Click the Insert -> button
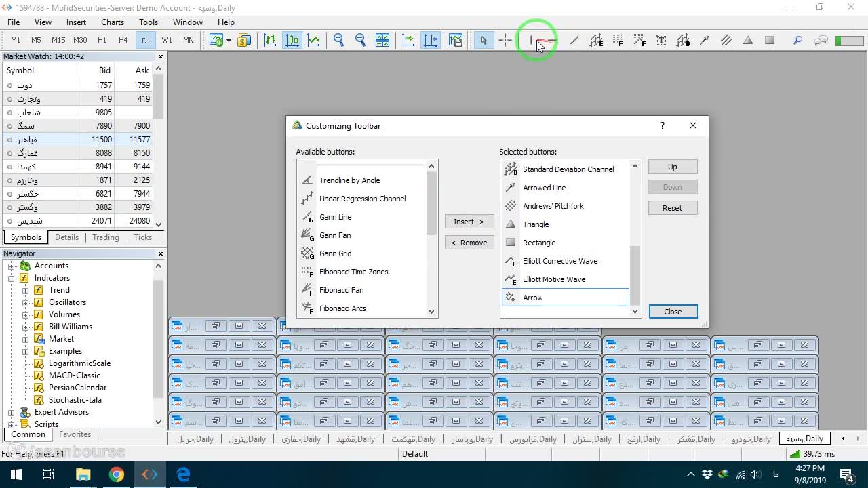868x488 pixels. click(x=469, y=222)
